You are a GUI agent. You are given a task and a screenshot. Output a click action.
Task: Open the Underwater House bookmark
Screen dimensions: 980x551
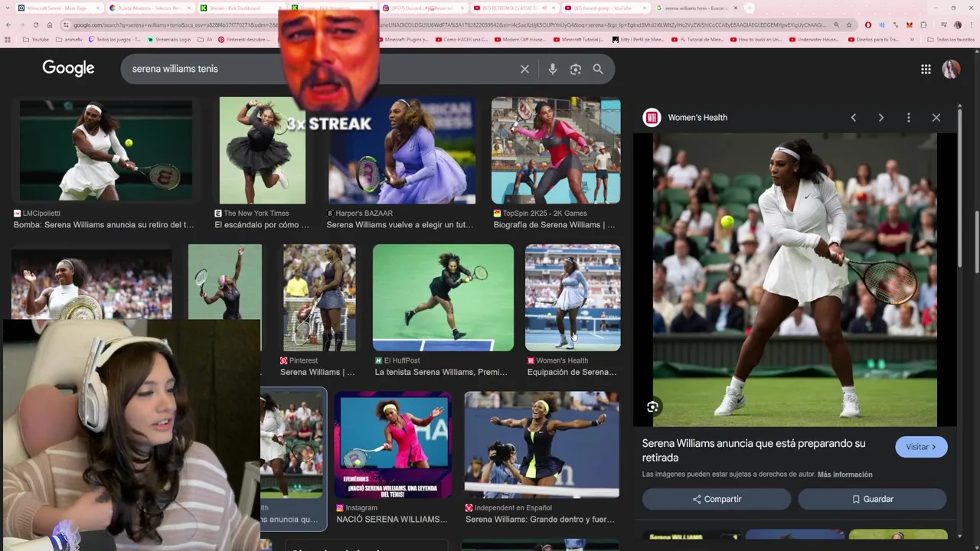(814, 39)
